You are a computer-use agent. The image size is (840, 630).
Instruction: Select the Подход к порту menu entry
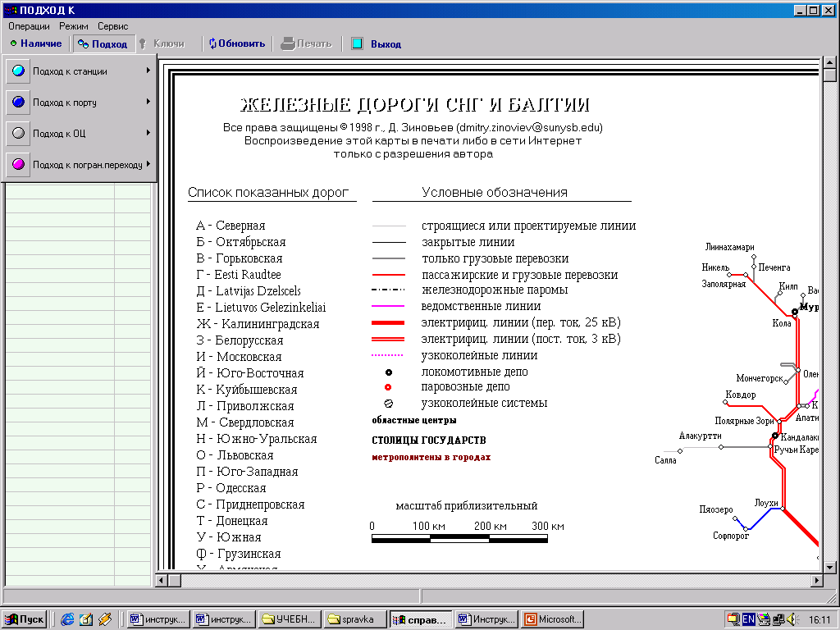pyautogui.click(x=80, y=102)
